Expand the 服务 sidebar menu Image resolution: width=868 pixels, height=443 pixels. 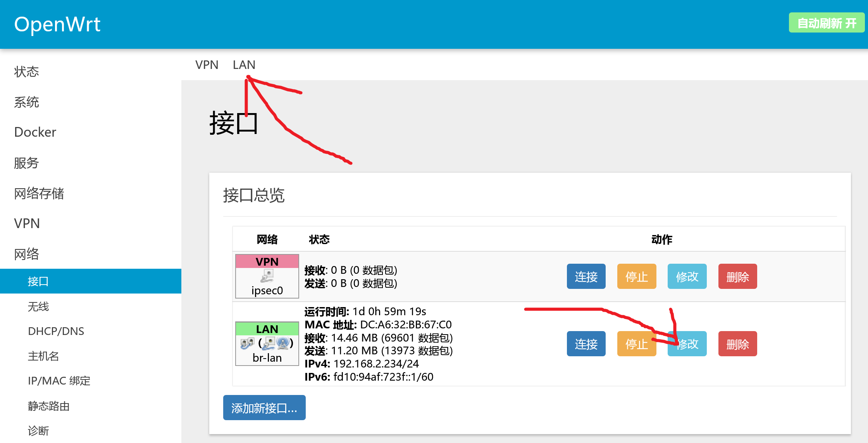click(x=26, y=163)
